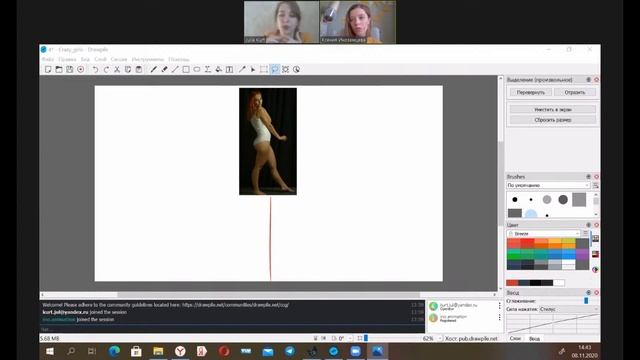640x360 pixels.
Task: Pick the large black round brush preset
Action: [515, 200]
